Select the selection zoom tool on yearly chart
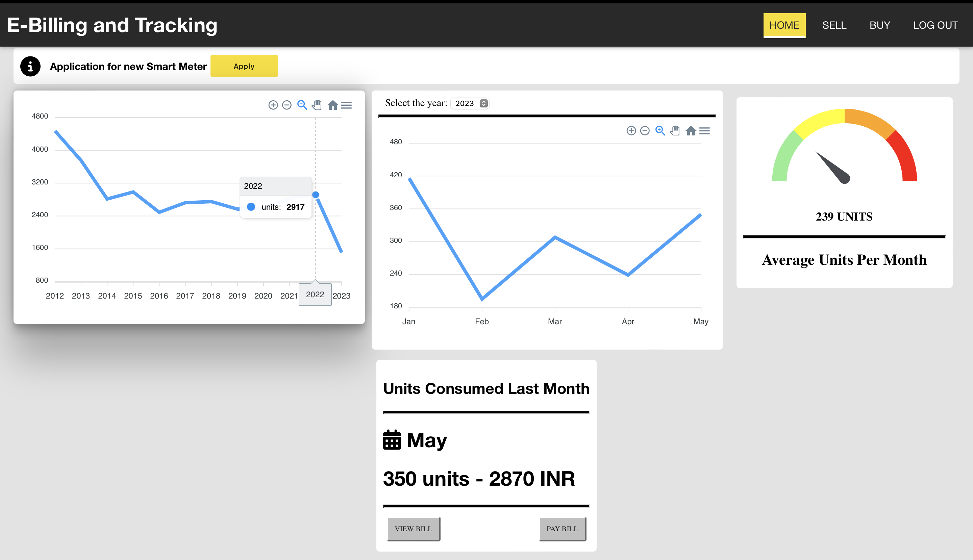 coord(302,105)
